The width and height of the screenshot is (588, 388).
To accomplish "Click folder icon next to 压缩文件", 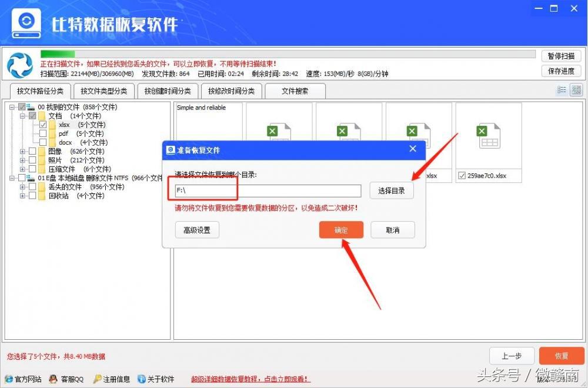I will 42,169.
